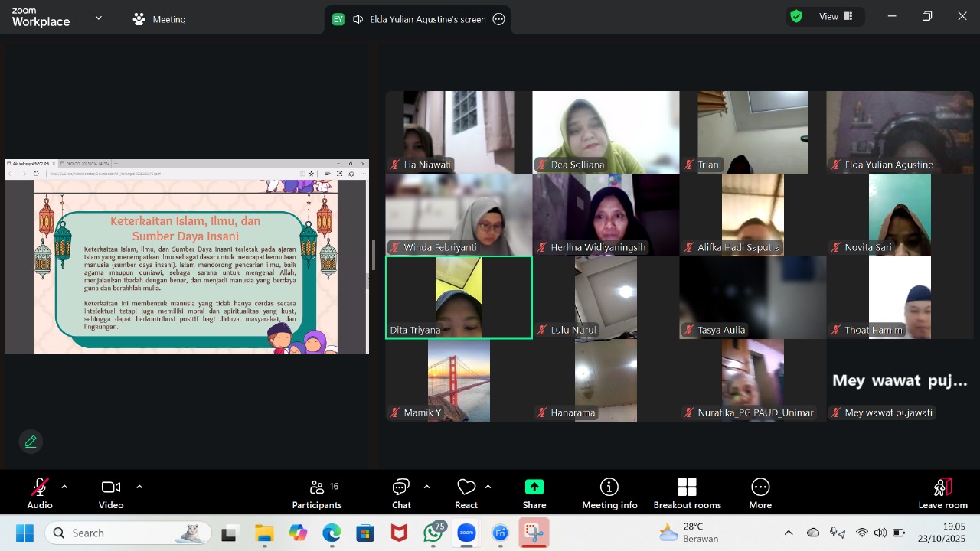Image resolution: width=980 pixels, height=551 pixels.
Task: Expand the Chat options arrow
Action: tap(426, 487)
